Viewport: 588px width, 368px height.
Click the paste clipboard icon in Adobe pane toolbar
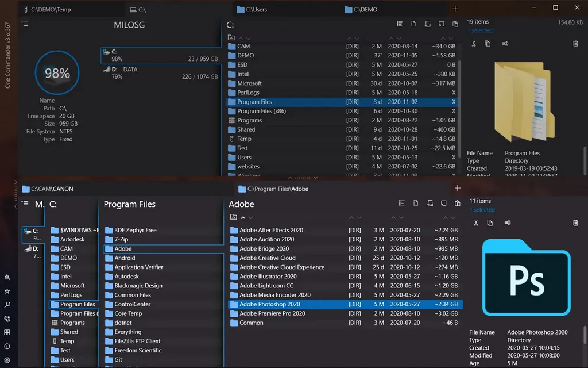pyautogui.click(x=458, y=203)
